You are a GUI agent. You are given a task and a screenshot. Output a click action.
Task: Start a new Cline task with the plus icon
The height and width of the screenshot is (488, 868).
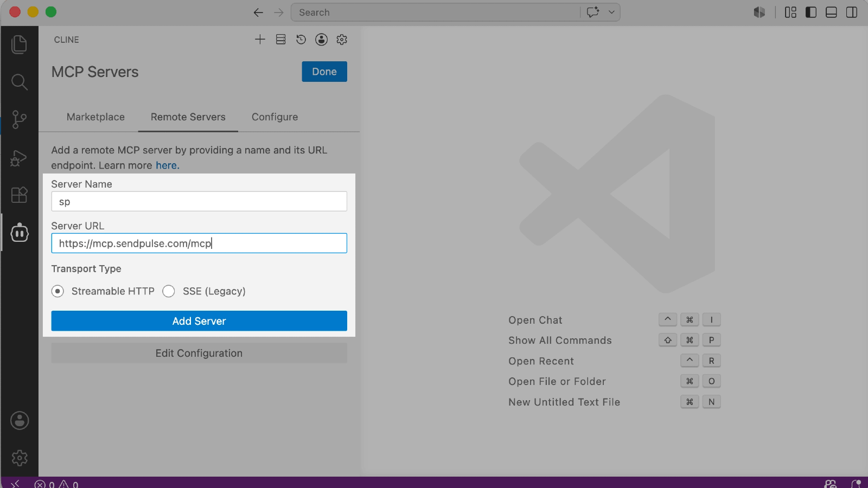coord(260,40)
